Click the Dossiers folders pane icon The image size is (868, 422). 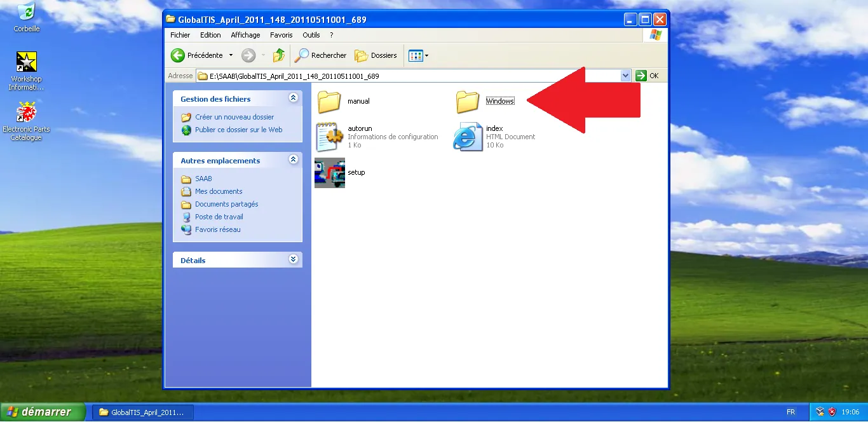(x=376, y=55)
